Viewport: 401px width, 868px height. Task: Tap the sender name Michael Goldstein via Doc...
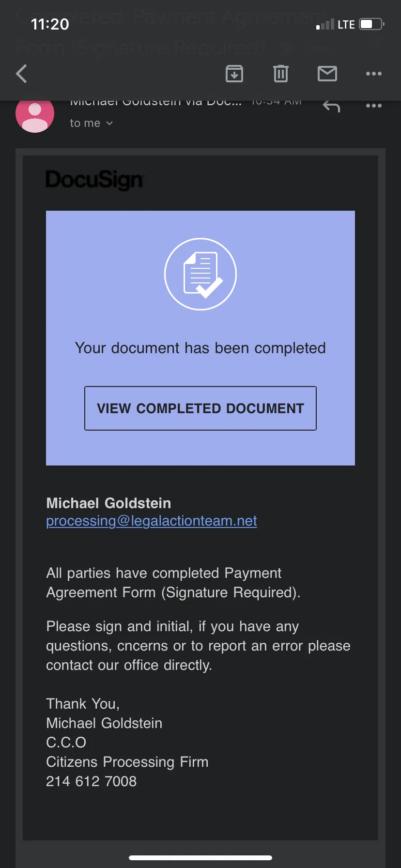(x=155, y=103)
